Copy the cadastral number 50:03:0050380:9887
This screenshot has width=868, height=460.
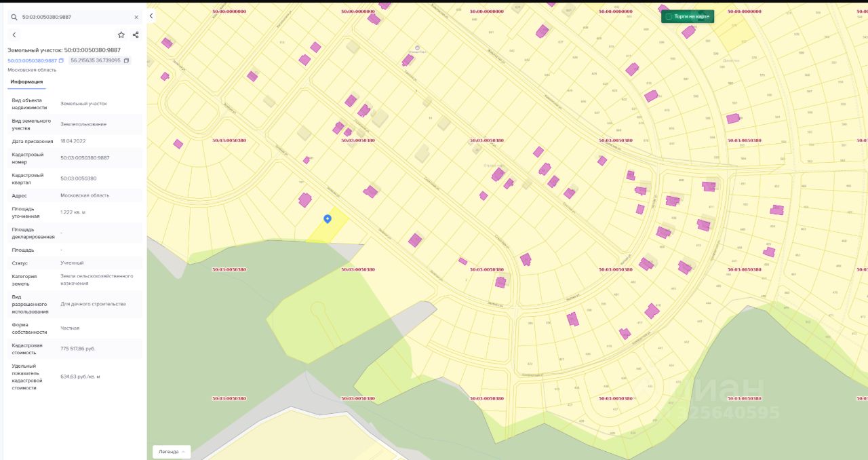coord(61,61)
